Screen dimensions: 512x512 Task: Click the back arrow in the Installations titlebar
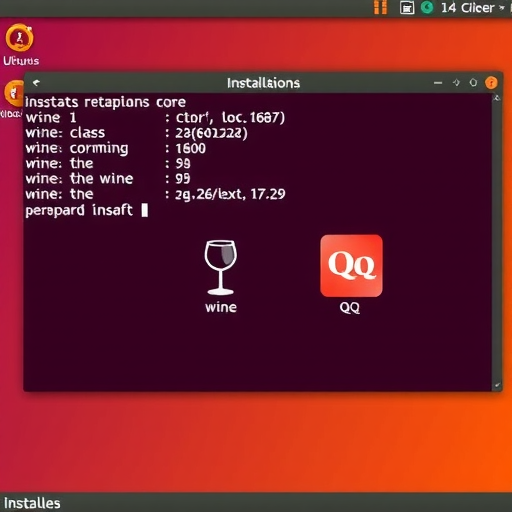[36, 82]
